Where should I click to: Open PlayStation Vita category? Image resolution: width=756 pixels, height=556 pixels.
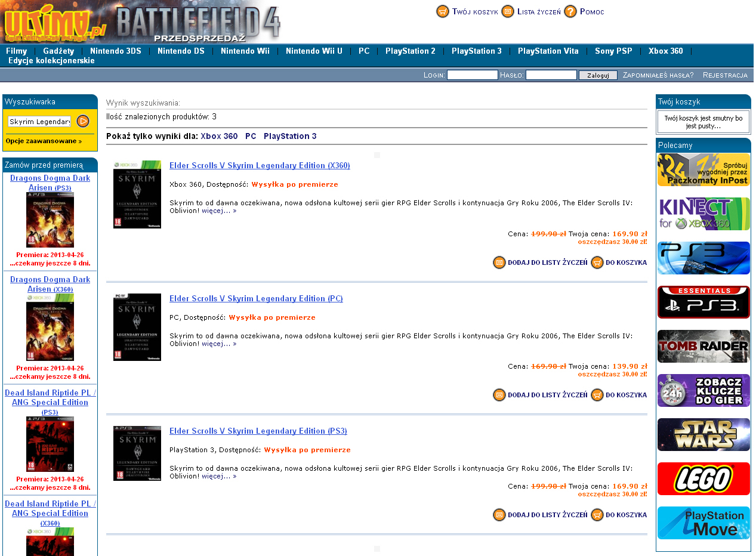(548, 51)
